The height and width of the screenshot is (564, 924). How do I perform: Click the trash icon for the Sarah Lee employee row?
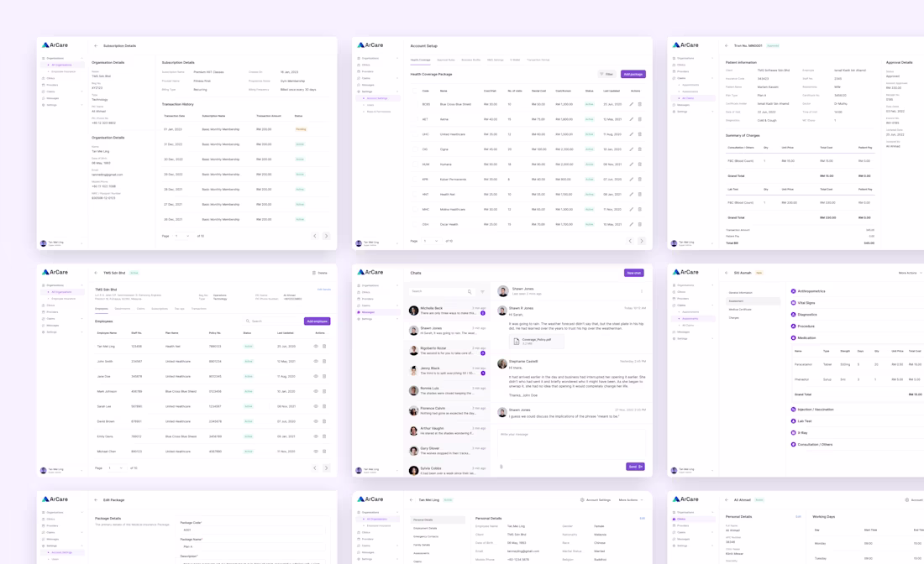(324, 406)
